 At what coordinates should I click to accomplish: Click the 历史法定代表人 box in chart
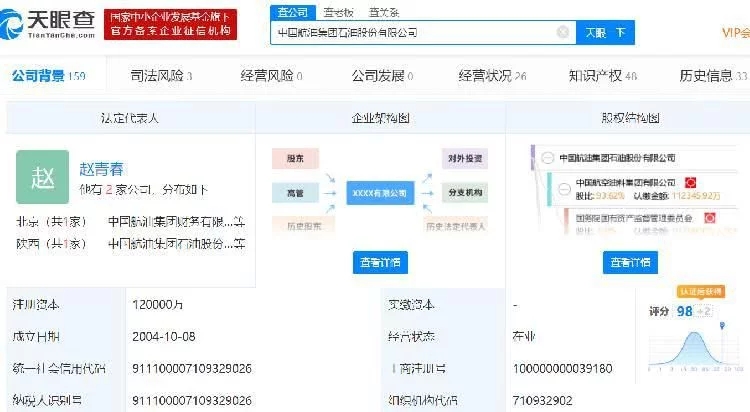pos(455,225)
